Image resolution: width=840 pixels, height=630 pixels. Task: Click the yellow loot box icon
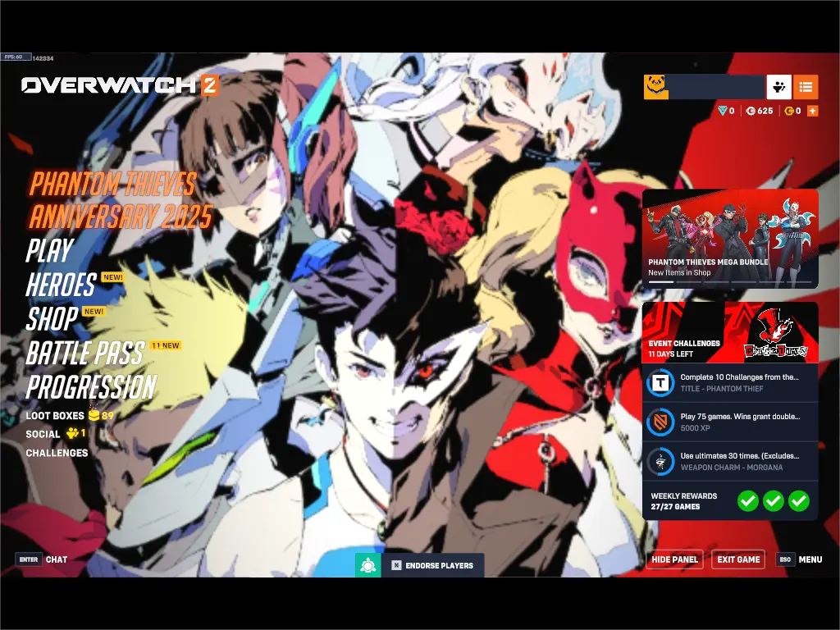click(x=94, y=414)
